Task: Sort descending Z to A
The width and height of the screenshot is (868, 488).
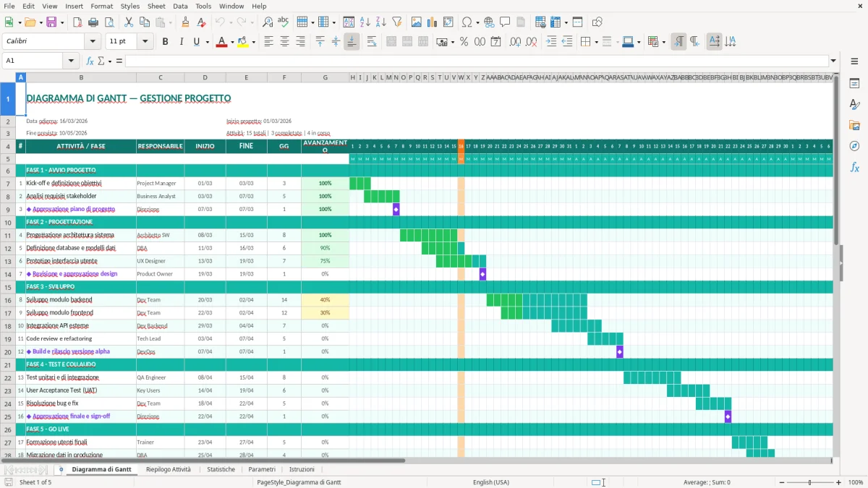Action: coord(381,22)
